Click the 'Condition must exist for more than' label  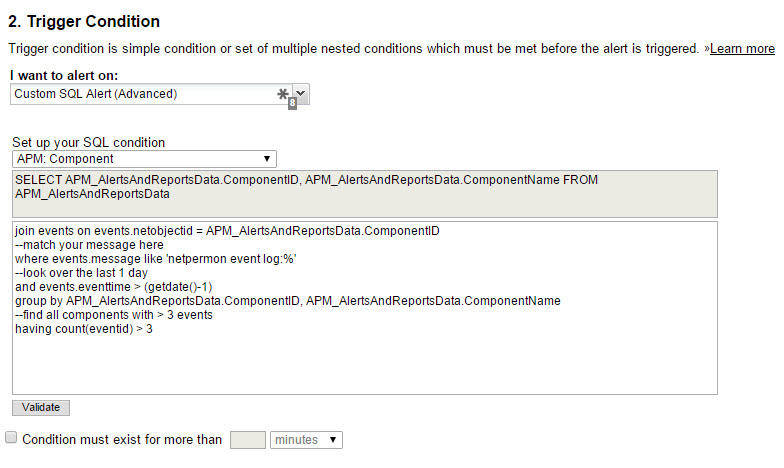[x=122, y=440]
